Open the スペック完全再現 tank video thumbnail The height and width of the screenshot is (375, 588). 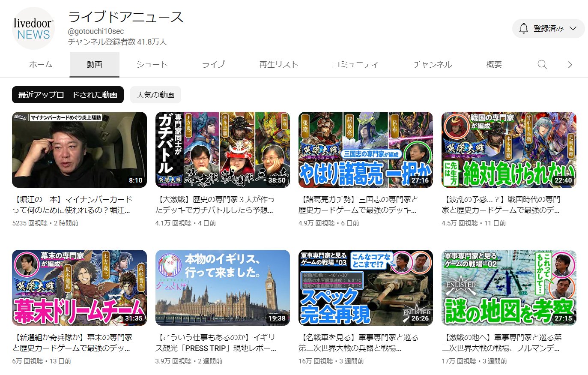pos(366,288)
